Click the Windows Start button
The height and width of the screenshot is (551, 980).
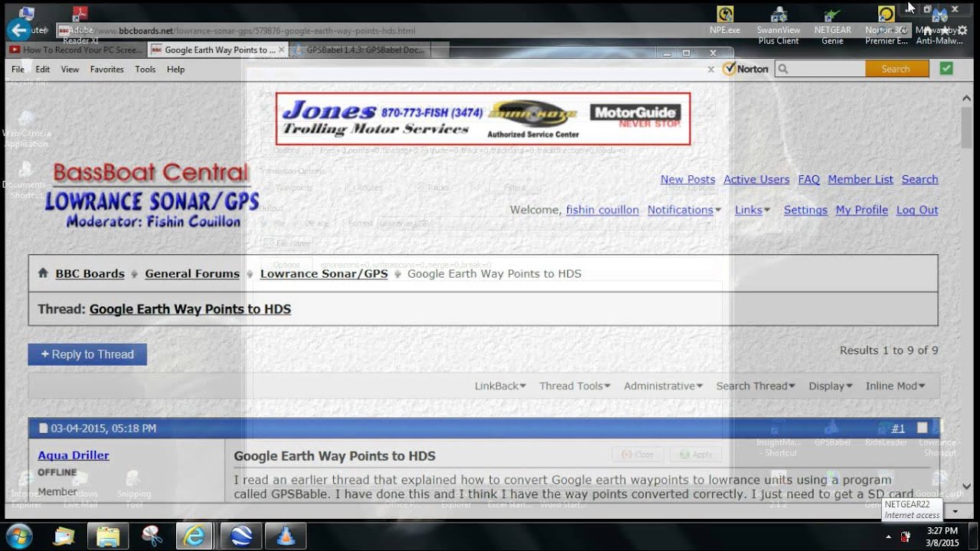(18, 535)
